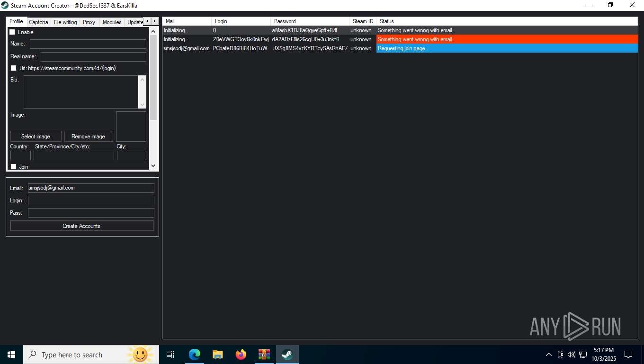Open the Windows Start menu
Viewport: 644px width, 364px height.
pyautogui.click(x=11, y=355)
